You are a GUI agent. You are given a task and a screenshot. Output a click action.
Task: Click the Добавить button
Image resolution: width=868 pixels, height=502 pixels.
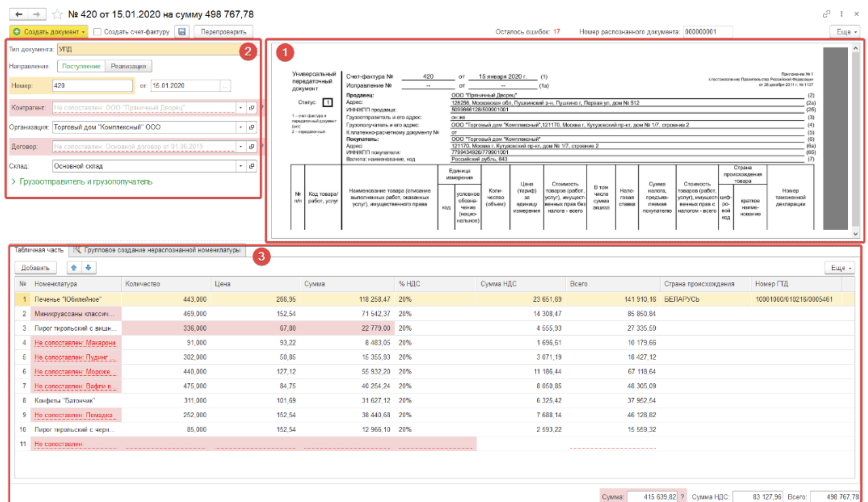point(35,268)
